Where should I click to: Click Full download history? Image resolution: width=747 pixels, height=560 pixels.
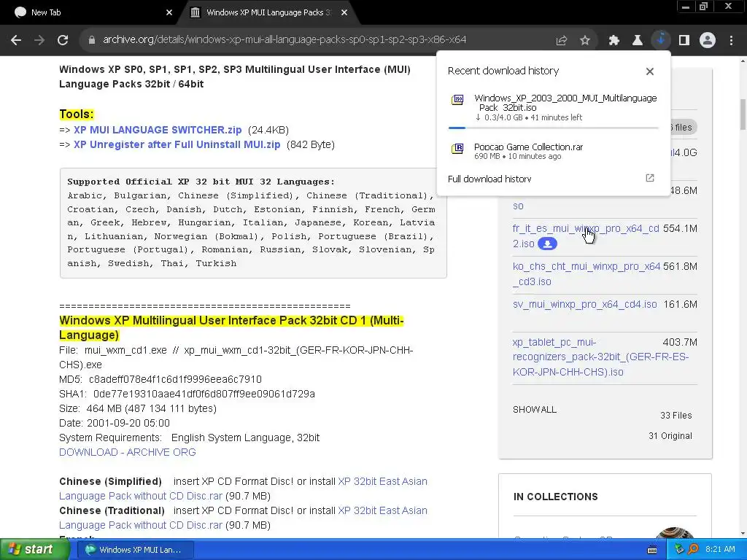489,179
